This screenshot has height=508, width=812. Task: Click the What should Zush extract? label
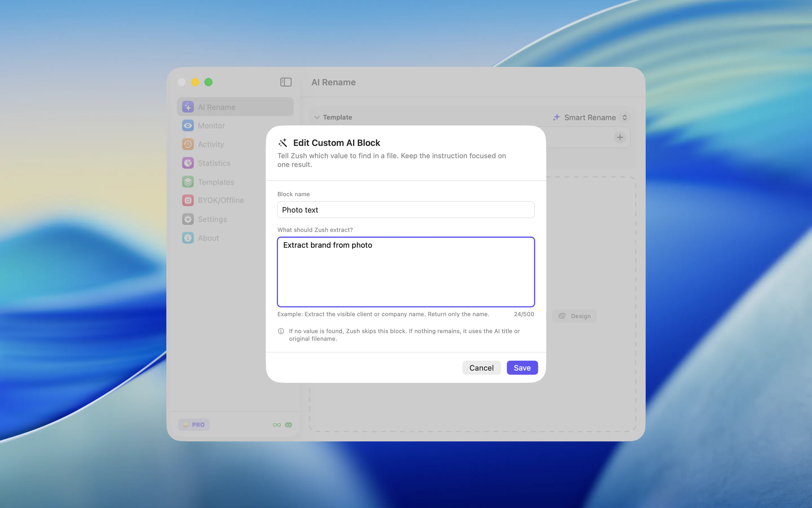315,230
